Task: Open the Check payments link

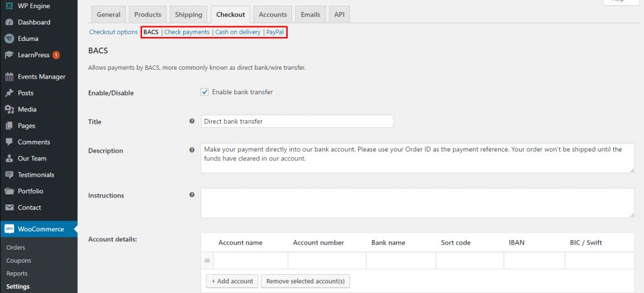Action: point(187,32)
